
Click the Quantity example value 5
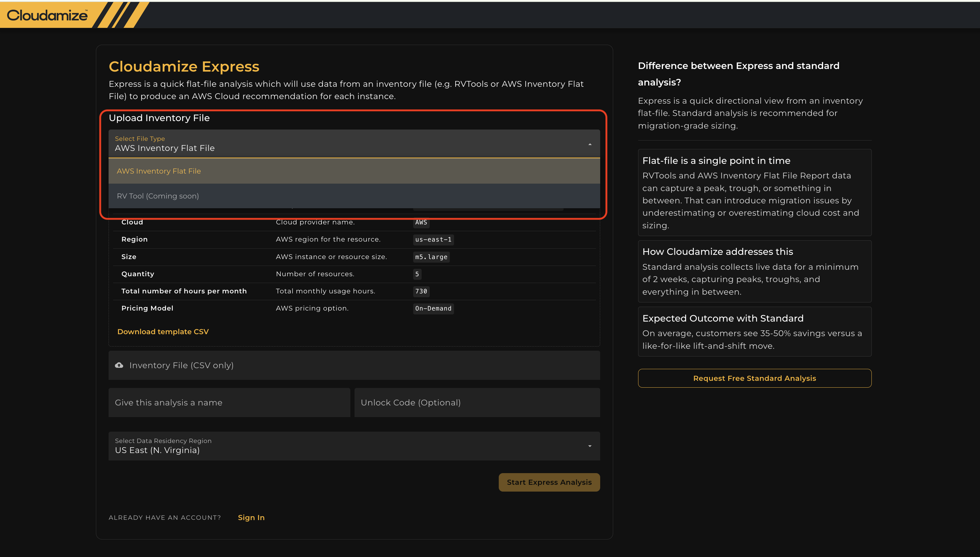pos(417,274)
